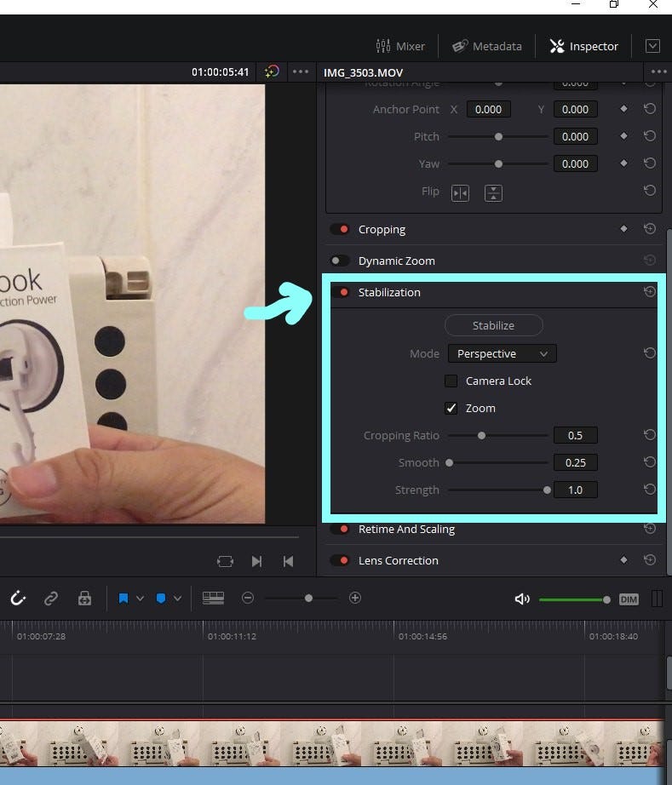The height and width of the screenshot is (785, 672).
Task: Uncheck the Zoom checkbox
Action: coord(451,408)
